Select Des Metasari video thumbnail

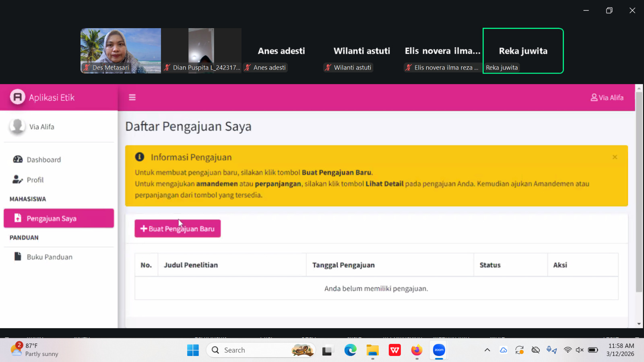121,51
